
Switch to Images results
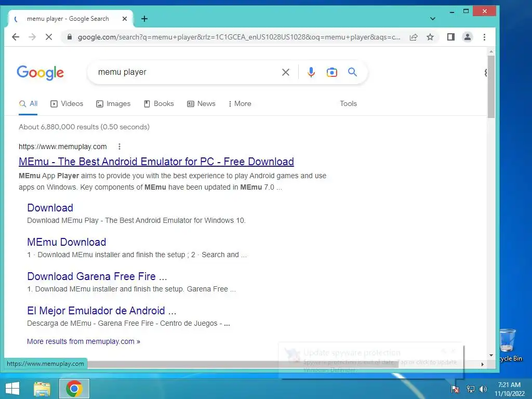point(113,103)
